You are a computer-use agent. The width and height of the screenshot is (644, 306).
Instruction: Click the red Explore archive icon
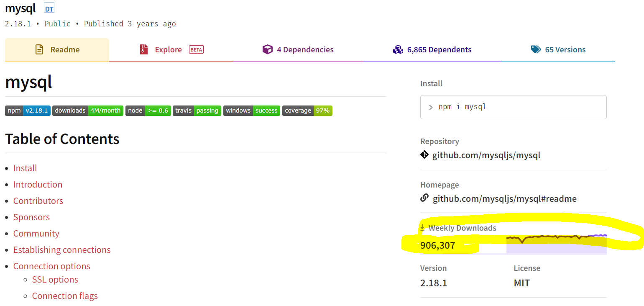click(x=144, y=49)
